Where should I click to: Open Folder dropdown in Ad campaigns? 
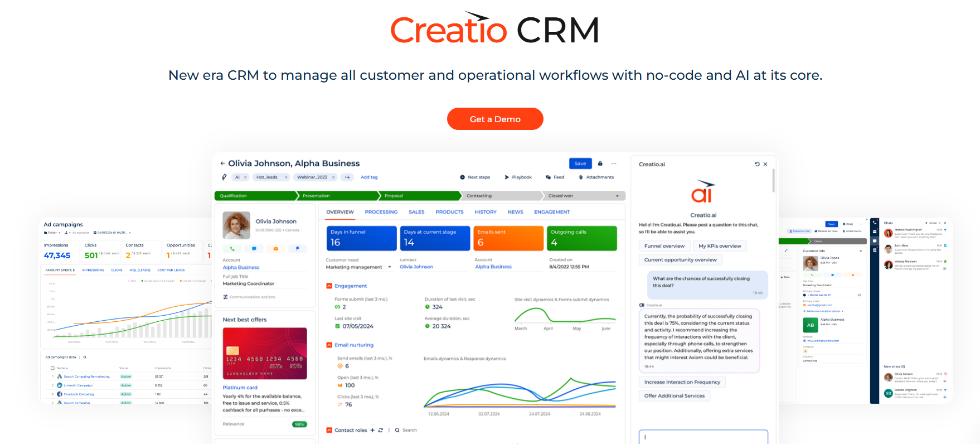point(52,233)
